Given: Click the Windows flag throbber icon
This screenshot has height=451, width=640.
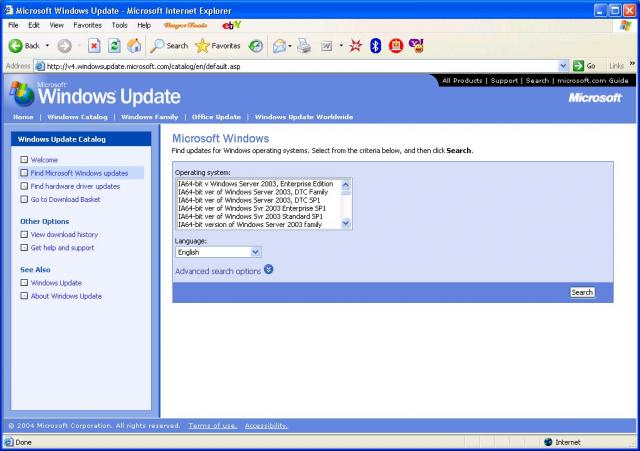Looking at the screenshot, I should point(625,25).
